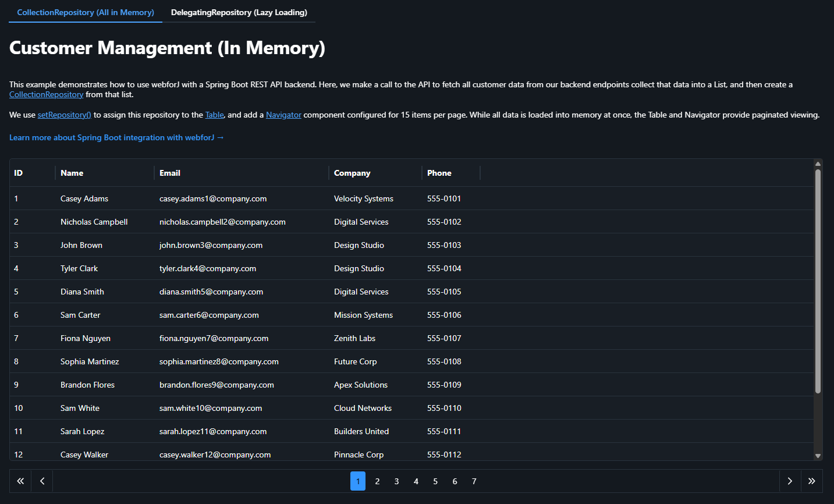Open page 7 of the customer table
The width and height of the screenshot is (834, 504).
(474, 481)
